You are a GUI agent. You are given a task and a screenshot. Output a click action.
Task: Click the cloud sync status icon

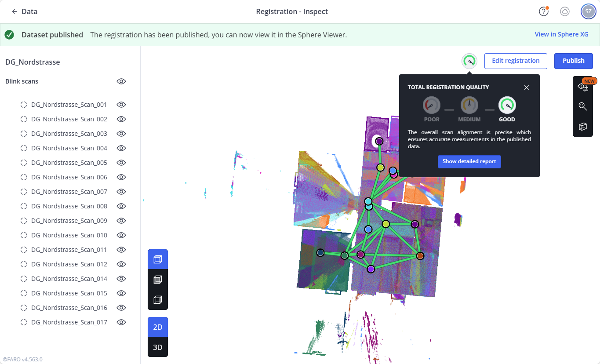[x=565, y=11]
